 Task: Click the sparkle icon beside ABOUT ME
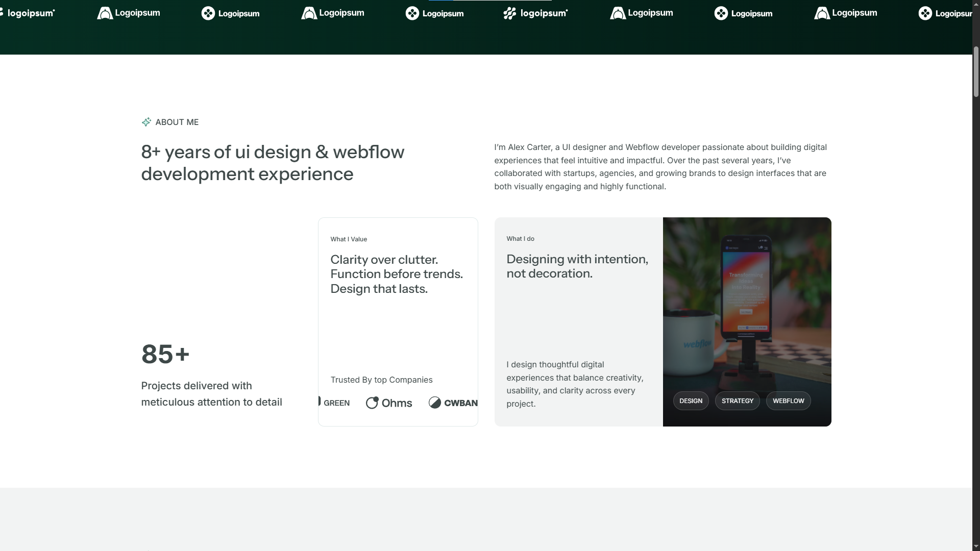[x=146, y=122]
